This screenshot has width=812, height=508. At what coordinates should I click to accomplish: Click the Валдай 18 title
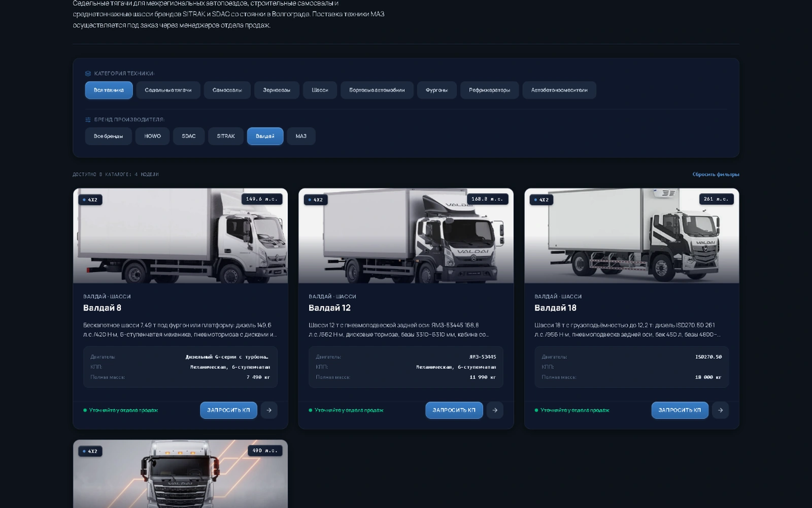[555, 308]
